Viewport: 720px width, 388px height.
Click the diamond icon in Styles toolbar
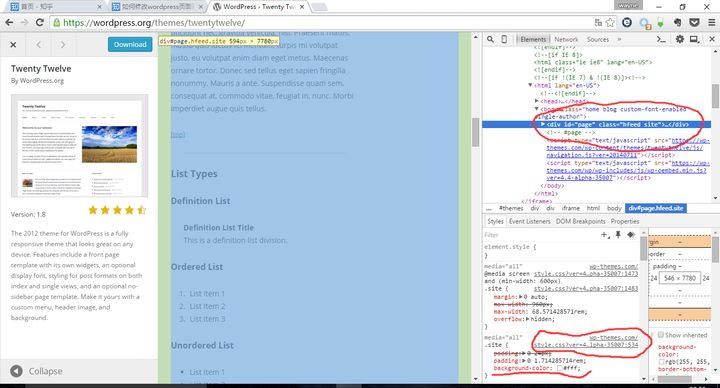click(631, 235)
